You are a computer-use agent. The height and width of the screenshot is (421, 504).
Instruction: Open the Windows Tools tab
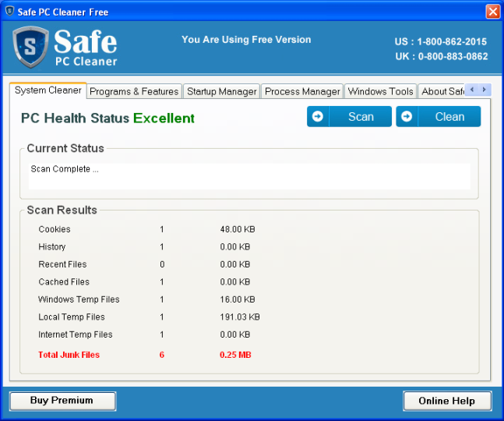coord(380,91)
